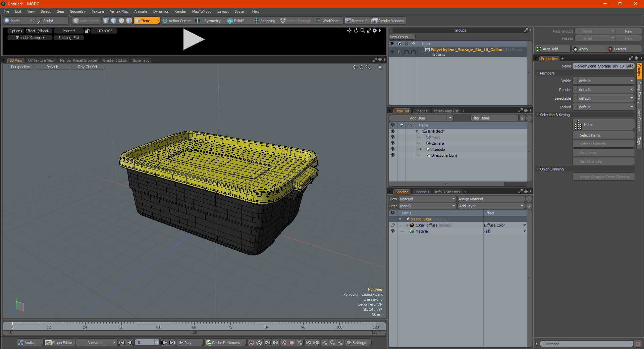Click the Select Items button
Screen dimensions: 644x349
[603, 135]
